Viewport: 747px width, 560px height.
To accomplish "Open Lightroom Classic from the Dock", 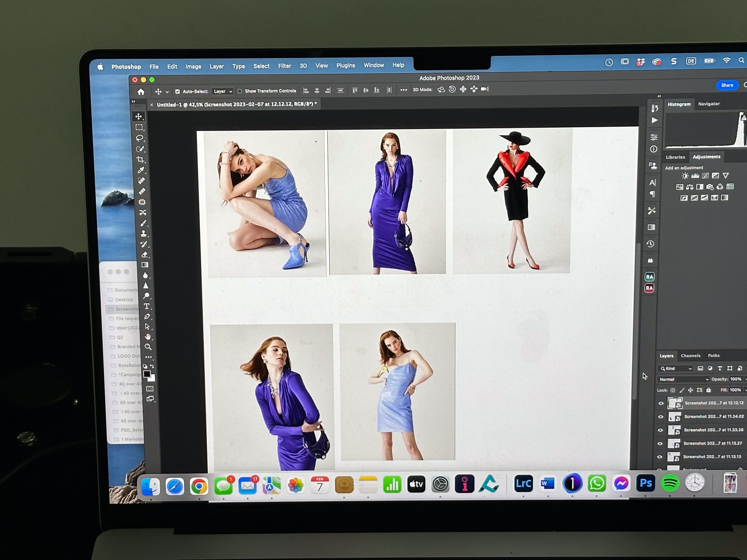I will [523, 483].
